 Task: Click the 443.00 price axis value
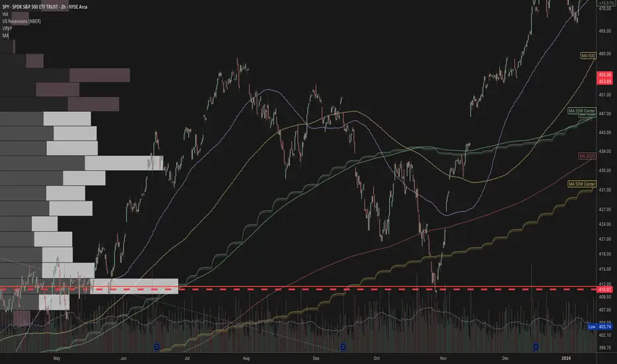pos(605,132)
